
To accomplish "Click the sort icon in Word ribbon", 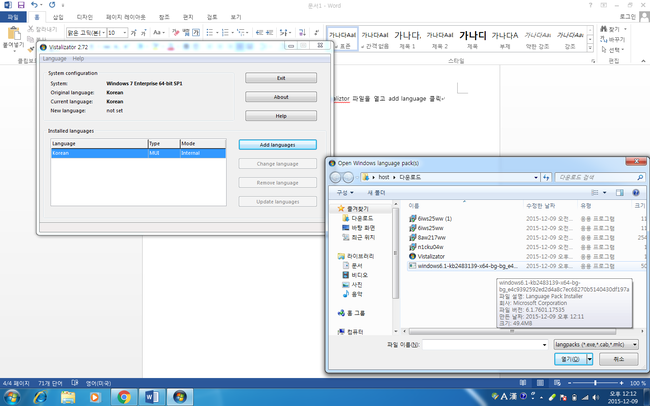I will (x=302, y=32).
